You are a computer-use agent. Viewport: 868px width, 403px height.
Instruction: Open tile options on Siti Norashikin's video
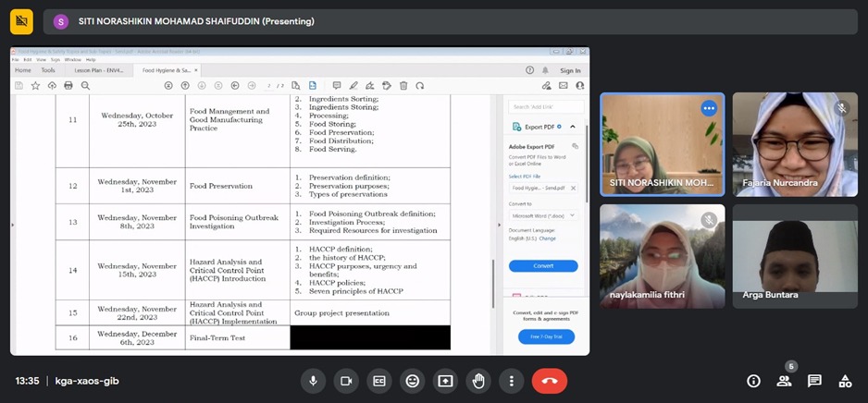tap(709, 108)
